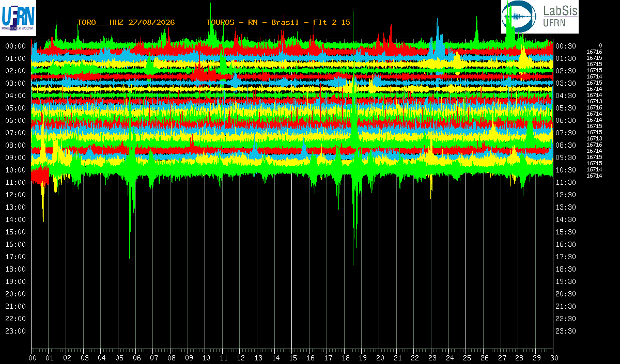Click the UFRN logo in top-left corner
This screenshot has width=620, height=364.
(18, 18)
